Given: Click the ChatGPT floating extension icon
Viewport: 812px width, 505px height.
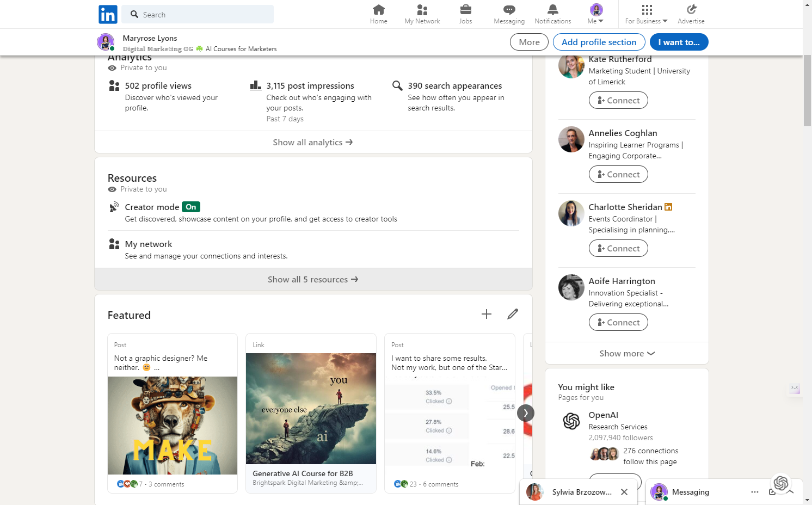Looking at the screenshot, I should coord(781,483).
